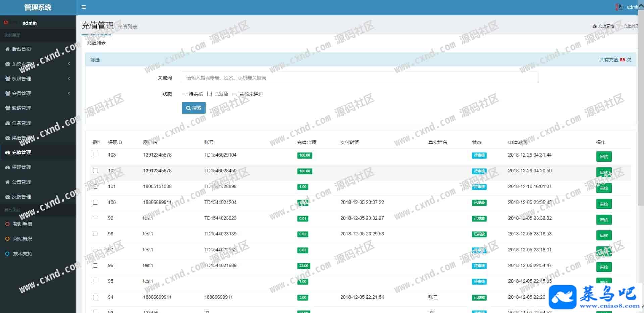This screenshot has height=313, width=644.
Task: Open 任务管理 from the sidebar
Action: click(x=21, y=123)
